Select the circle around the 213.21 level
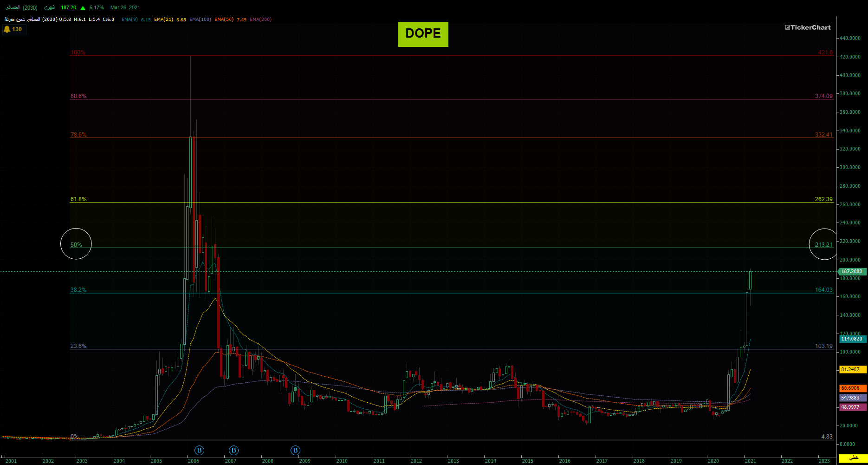The image size is (868, 465). 824,244
